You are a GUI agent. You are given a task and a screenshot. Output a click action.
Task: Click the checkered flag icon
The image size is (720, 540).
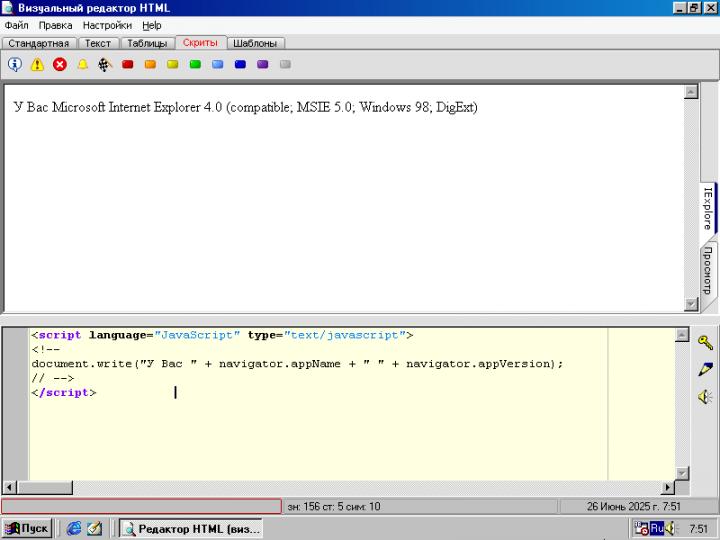[x=105, y=65]
